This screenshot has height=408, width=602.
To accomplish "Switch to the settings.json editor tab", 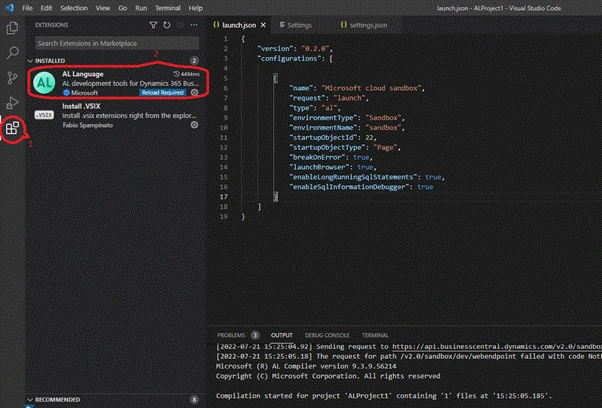I will coord(368,25).
